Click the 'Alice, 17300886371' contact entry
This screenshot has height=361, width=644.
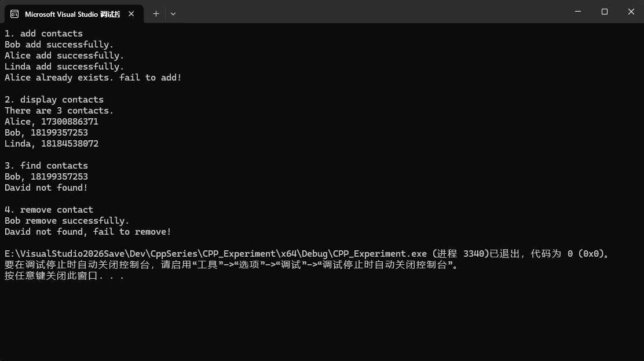(52, 121)
